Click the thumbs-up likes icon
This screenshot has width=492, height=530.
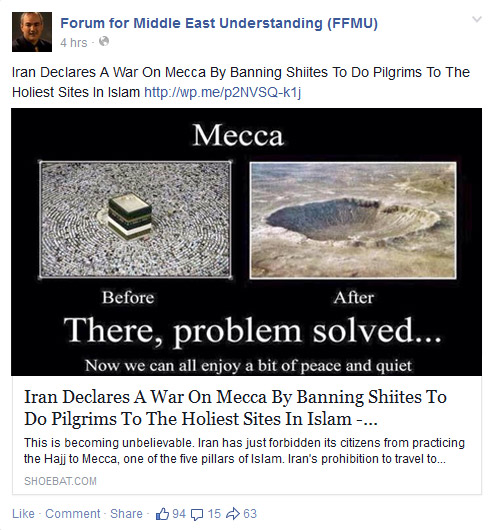click(162, 514)
